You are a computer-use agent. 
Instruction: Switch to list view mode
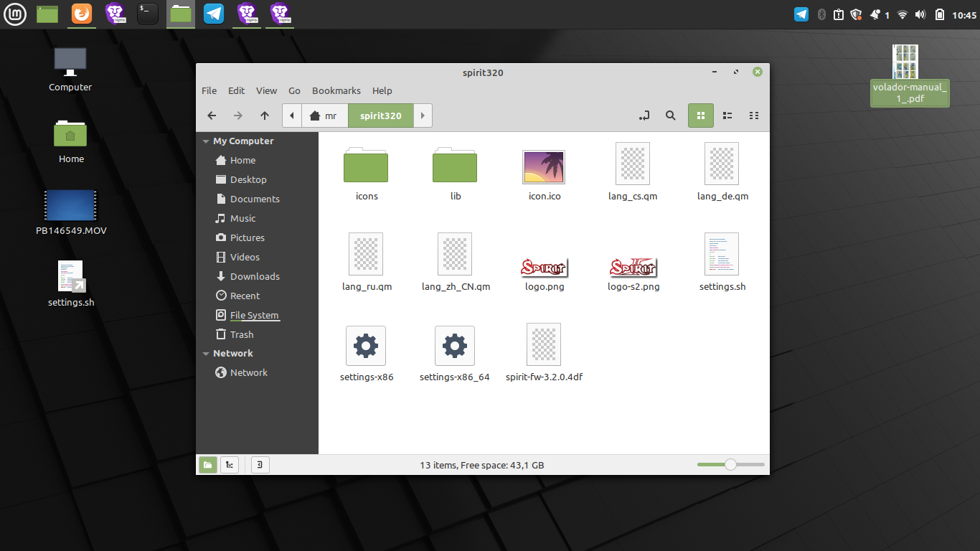(x=727, y=116)
